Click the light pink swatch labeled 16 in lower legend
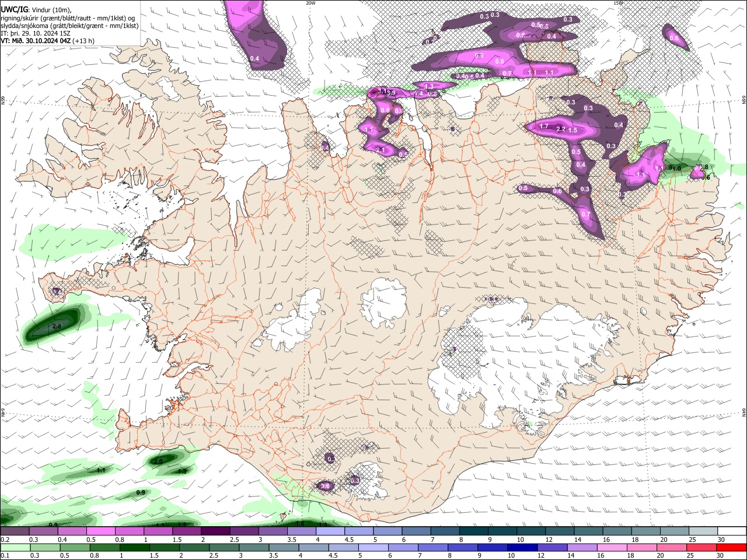747x560 pixels. point(612,547)
